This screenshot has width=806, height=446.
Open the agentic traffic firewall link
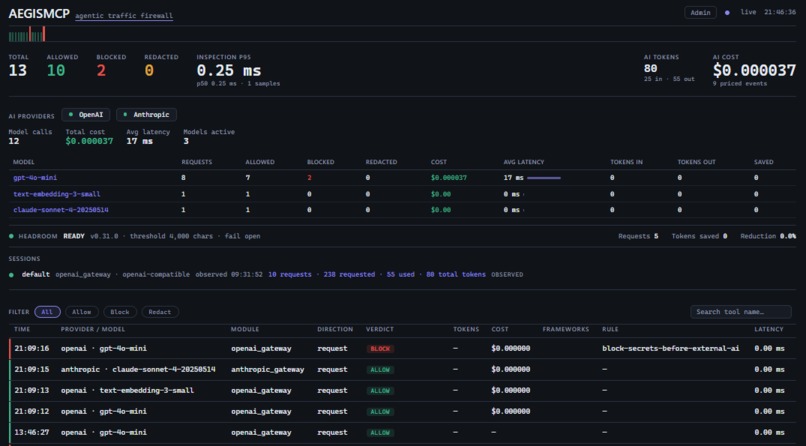124,16
